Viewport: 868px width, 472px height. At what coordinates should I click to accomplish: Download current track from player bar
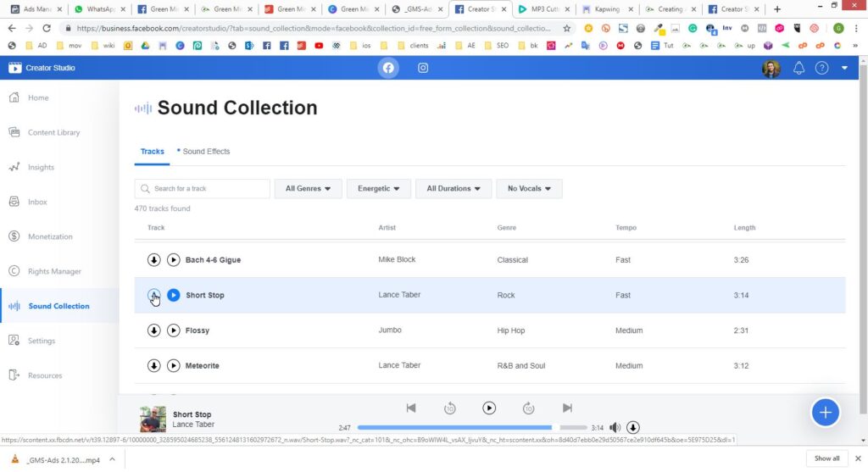tap(632, 427)
